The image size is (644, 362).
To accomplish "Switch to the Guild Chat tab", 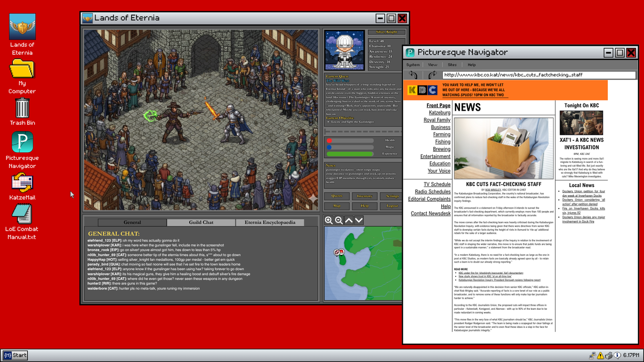I will point(201,222).
